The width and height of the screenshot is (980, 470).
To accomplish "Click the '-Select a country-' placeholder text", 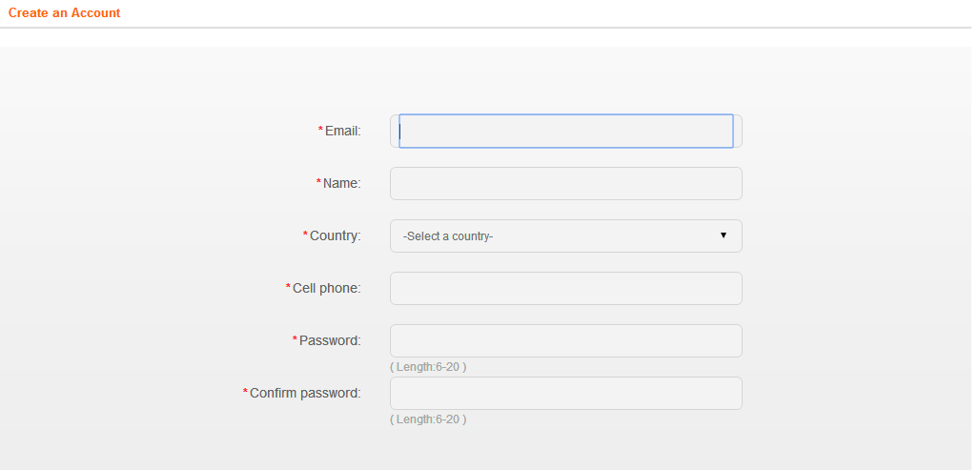I will click(448, 236).
